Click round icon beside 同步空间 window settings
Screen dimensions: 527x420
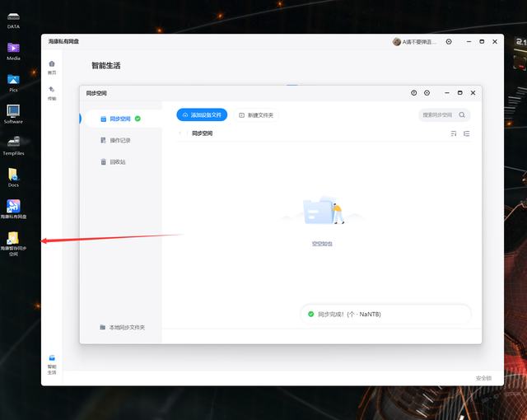[x=413, y=93]
